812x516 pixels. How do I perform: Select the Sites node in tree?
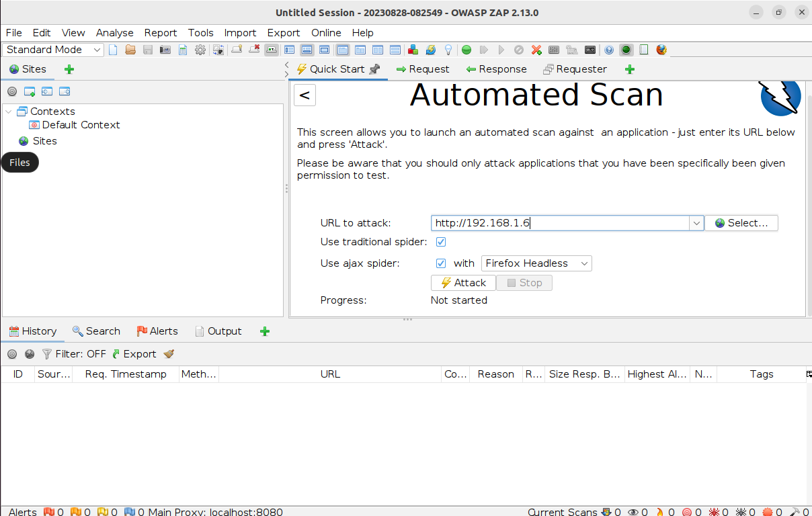click(38, 141)
